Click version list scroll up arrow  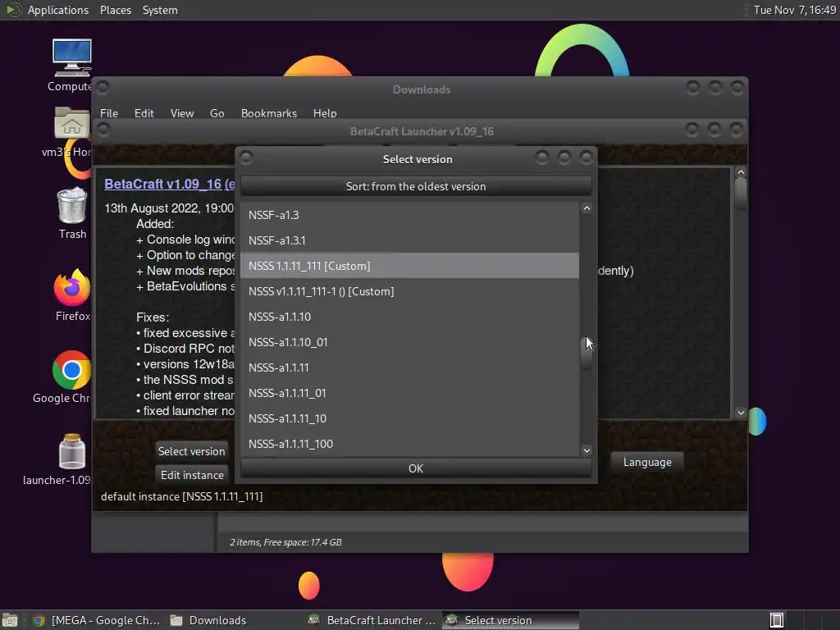tap(587, 208)
